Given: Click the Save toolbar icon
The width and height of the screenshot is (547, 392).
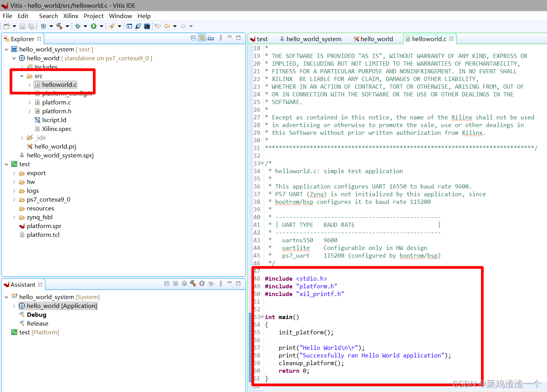Looking at the screenshot, I should [x=22, y=26].
